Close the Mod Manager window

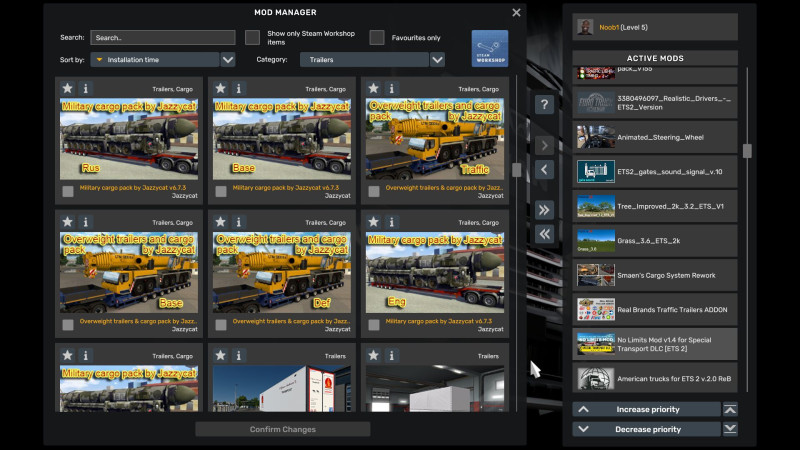(516, 12)
